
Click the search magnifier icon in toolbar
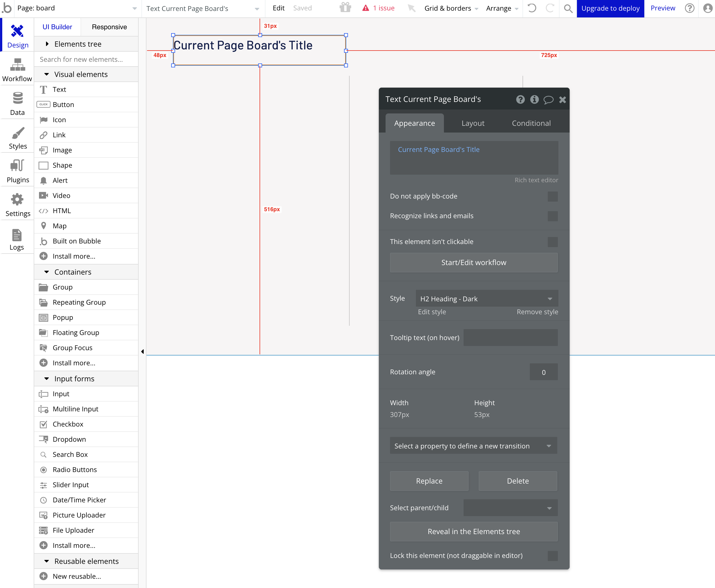click(568, 8)
